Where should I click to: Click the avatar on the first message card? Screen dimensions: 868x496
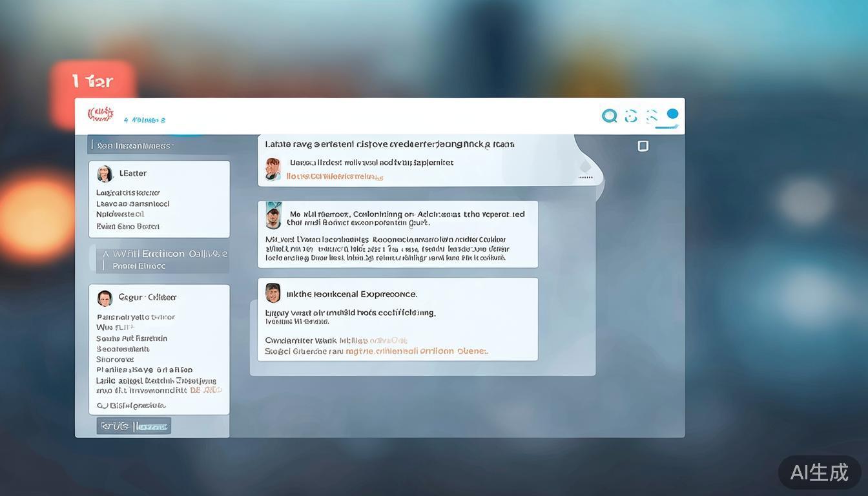273,169
